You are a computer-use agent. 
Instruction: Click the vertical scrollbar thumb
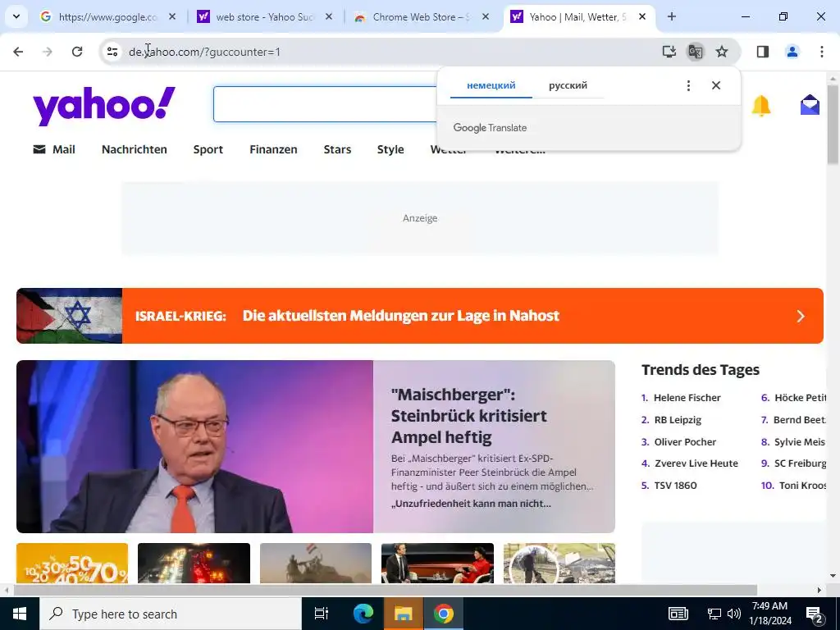click(833, 125)
